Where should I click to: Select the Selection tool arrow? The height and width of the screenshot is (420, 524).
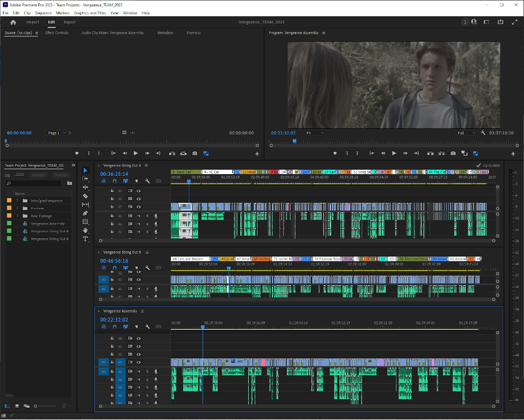pos(85,170)
